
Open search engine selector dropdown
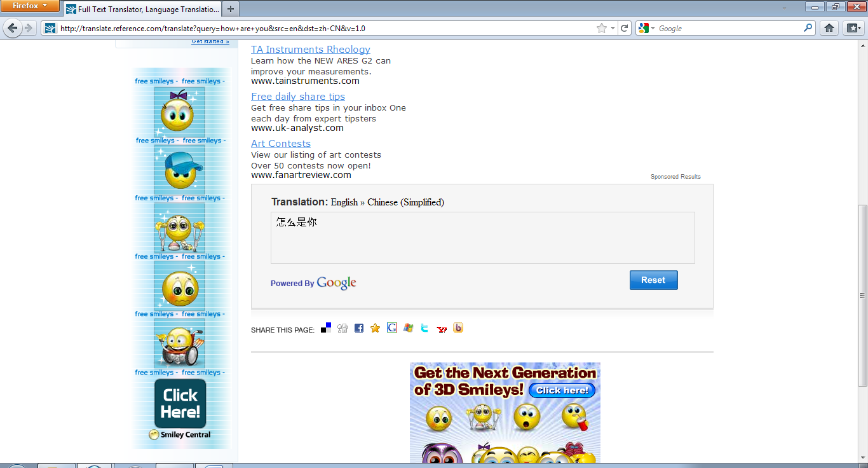pyautogui.click(x=648, y=28)
